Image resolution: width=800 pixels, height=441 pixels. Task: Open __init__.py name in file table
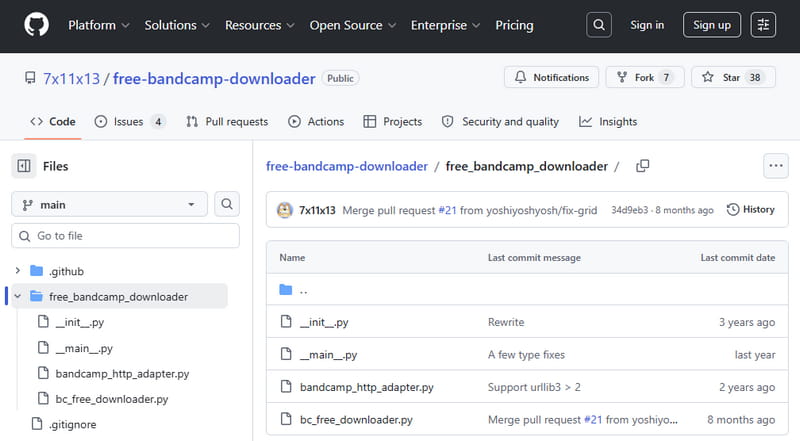click(324, 322)
